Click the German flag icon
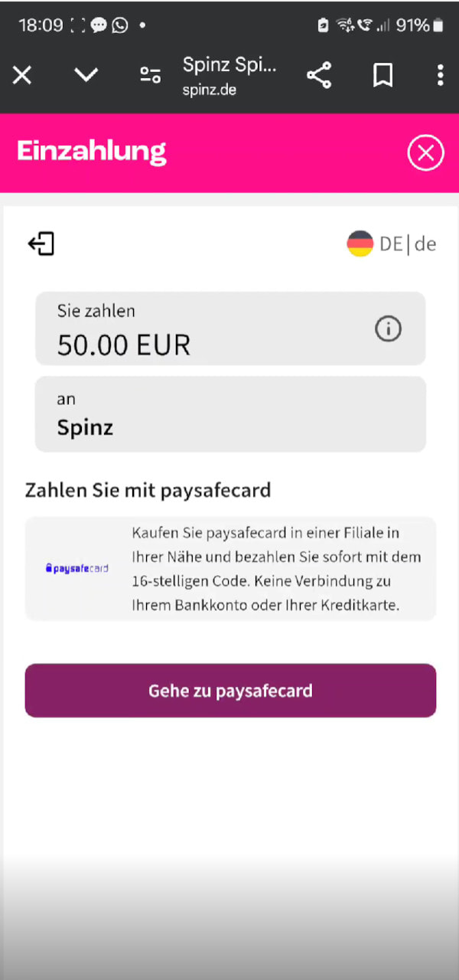Screen dimensions: 459x980 pyautogui.click(x=360, y=244)
